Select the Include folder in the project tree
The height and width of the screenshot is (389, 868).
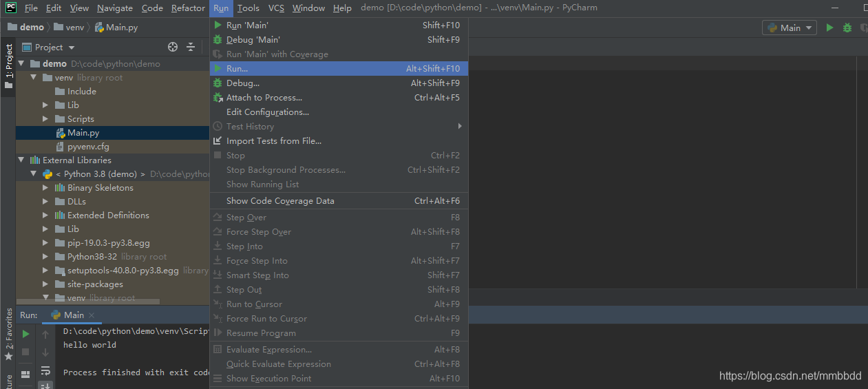(113, 91)
